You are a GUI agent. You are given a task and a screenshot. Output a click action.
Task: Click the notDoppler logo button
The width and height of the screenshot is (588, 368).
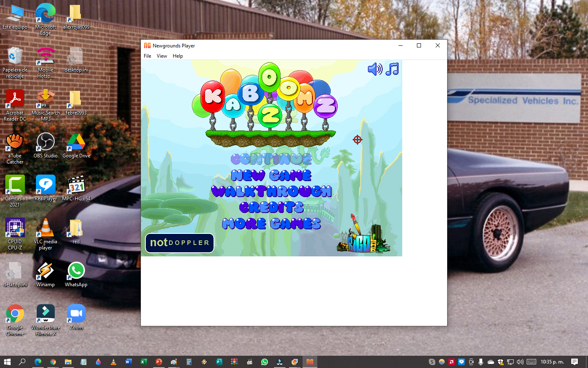coord(180,243)
